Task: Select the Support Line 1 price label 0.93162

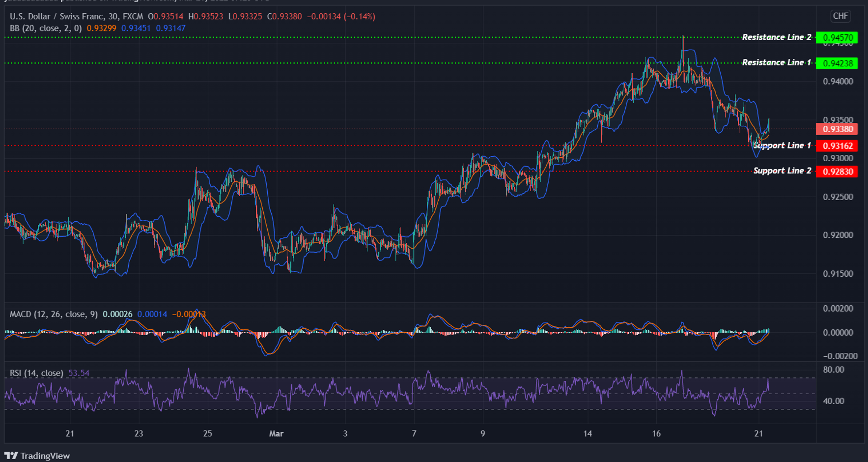Action: point(837,145)
